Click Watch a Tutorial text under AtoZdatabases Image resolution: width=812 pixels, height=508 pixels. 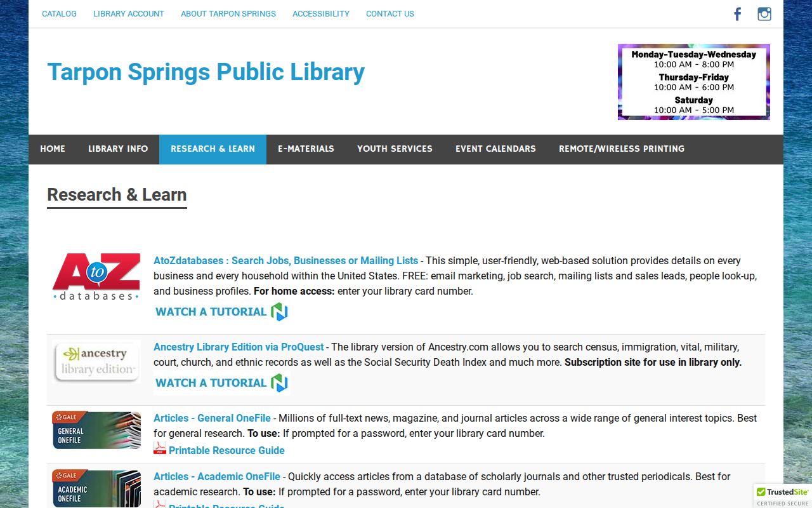[211, 312]
